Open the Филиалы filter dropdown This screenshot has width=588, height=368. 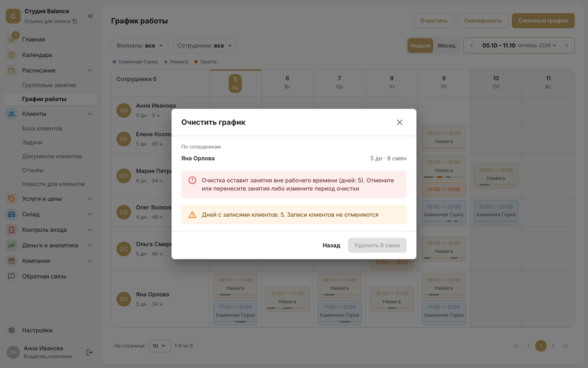point(140,45)
